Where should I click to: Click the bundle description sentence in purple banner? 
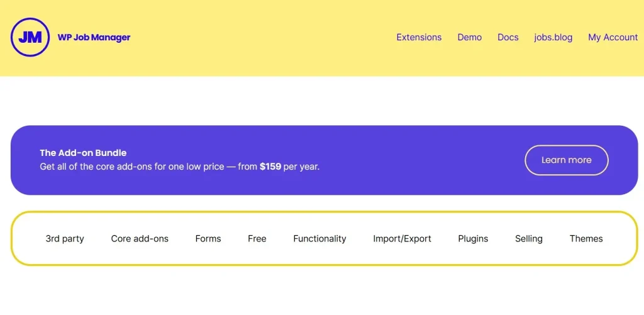[179, 167]
